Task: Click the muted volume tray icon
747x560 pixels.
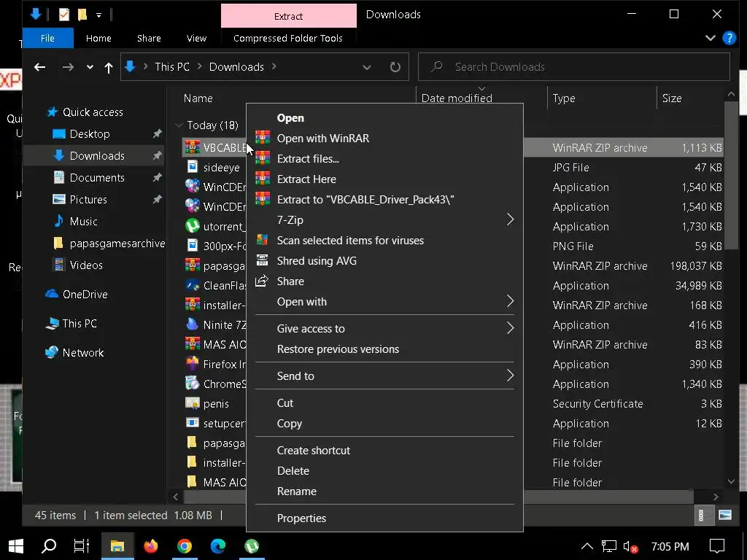Action: click(x=630, y=546)
